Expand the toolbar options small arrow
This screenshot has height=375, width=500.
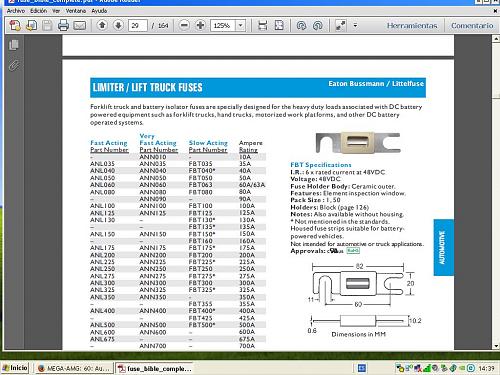[355, 25]
